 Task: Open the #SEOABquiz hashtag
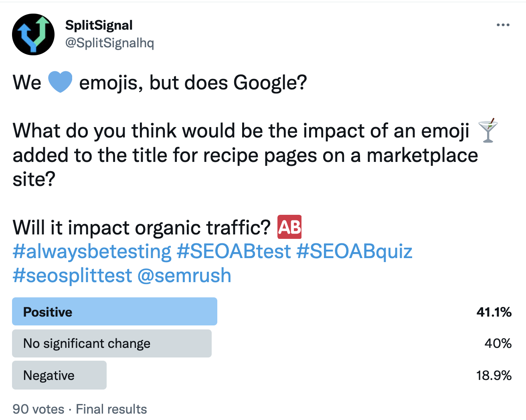354,252
